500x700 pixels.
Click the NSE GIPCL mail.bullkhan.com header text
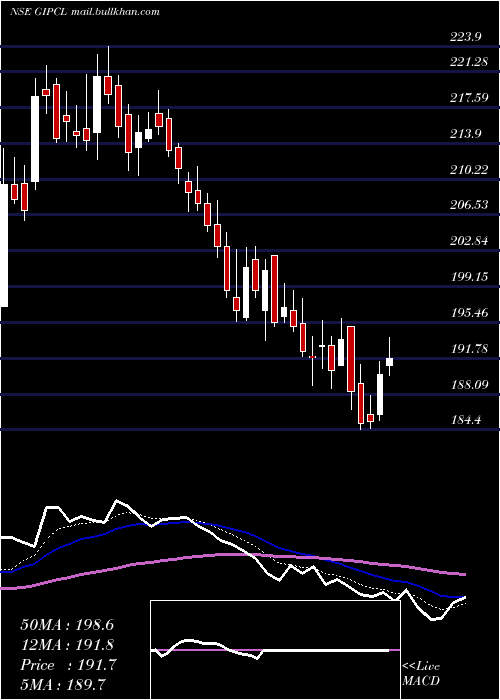tap(84, 12)
